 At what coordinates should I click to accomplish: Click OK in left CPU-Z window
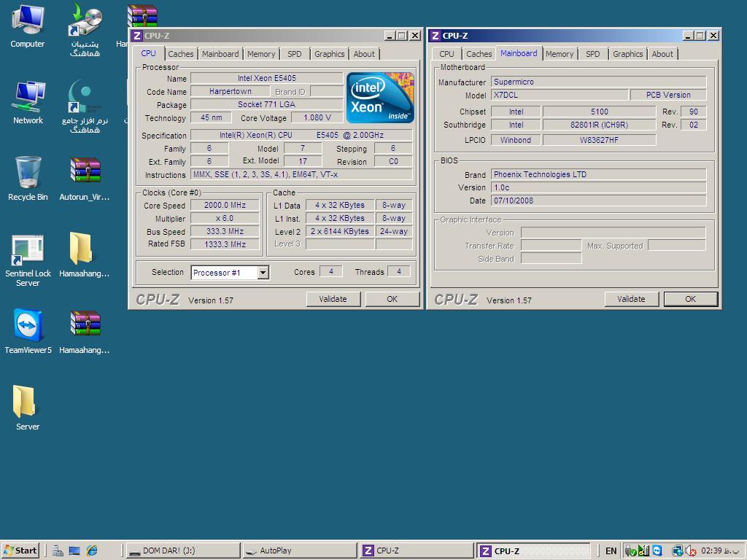pyautogui.click(x=392, y=299)
